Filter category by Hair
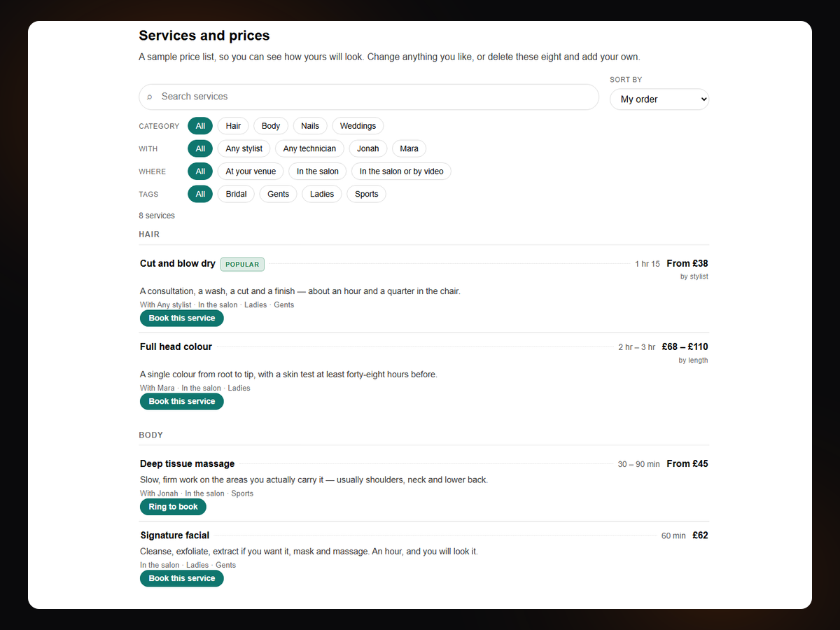 [233, 126]
